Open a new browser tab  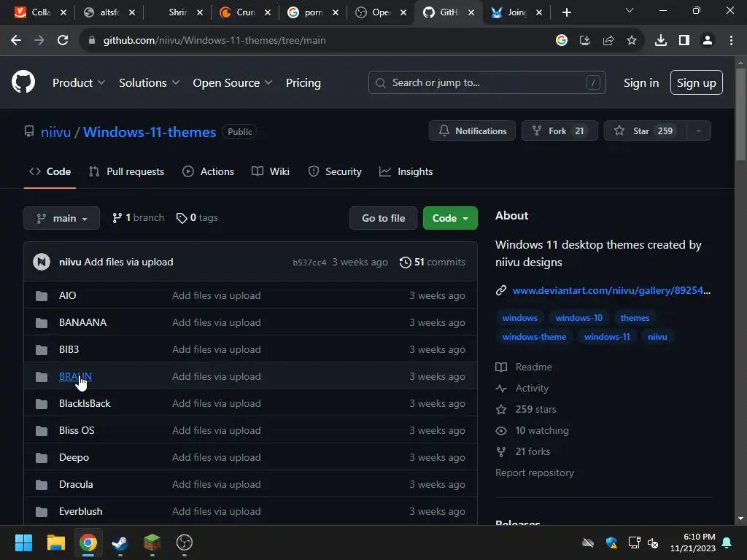tap(566, 12)
